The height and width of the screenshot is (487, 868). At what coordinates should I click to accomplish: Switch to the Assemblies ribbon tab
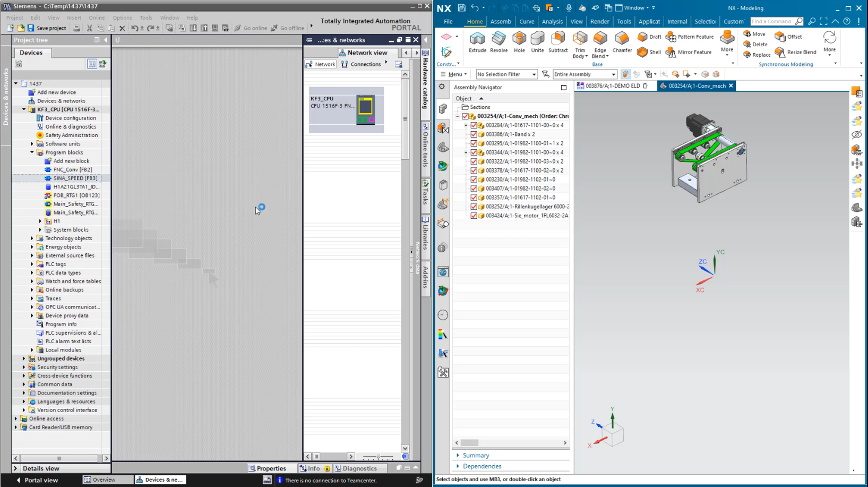501,21
